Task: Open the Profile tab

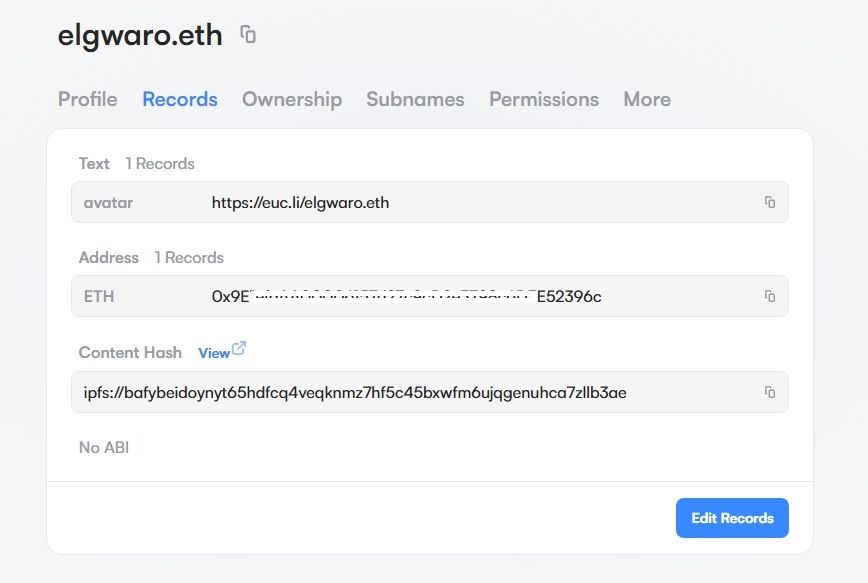Action: pos(88,99)
